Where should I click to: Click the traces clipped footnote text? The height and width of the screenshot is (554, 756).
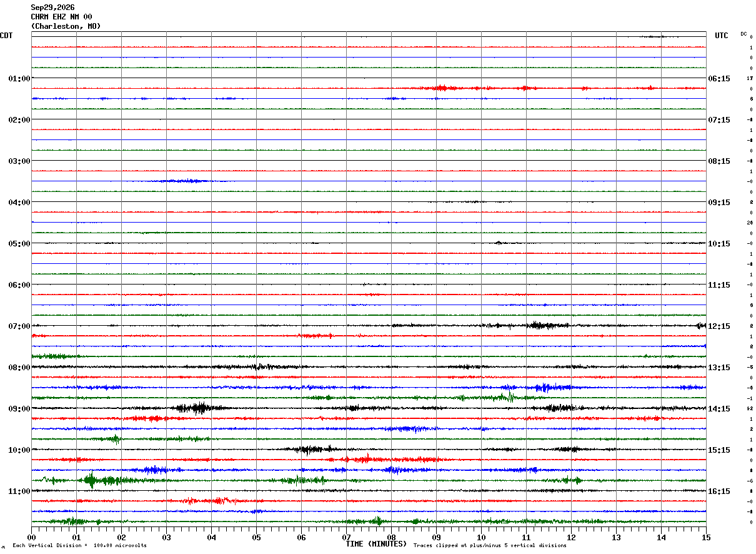click(x=490, y=545)
